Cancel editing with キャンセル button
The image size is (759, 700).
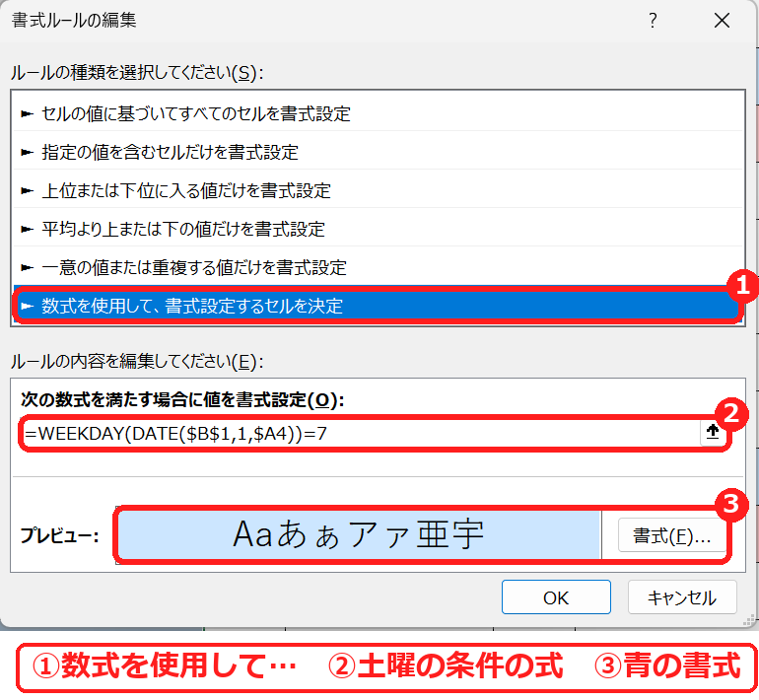[682, 597]
